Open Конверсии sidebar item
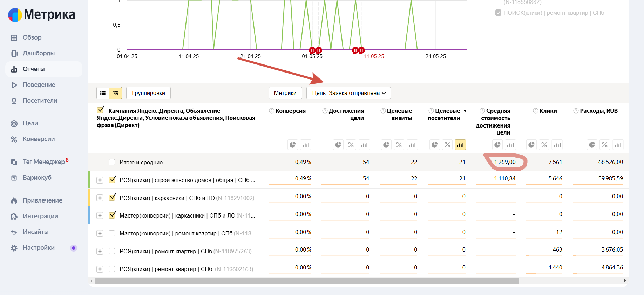 (39, 139)
